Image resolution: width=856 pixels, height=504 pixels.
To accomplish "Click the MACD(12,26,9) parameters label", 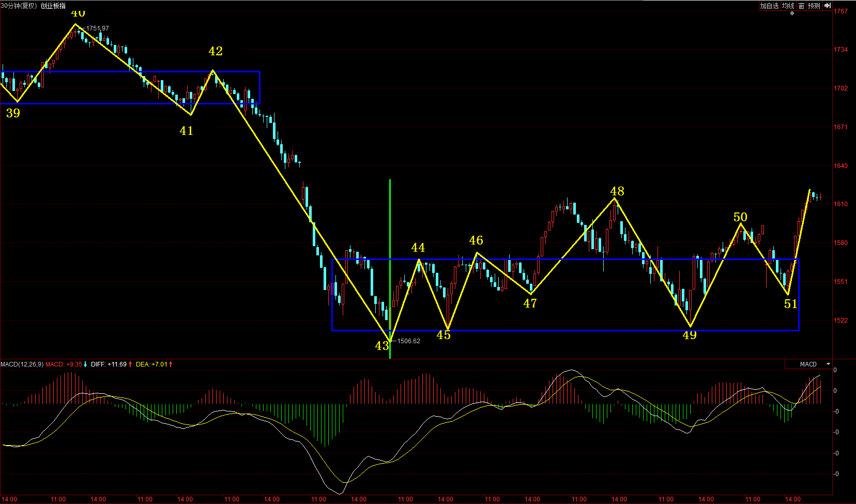I will tap(22, 364).
